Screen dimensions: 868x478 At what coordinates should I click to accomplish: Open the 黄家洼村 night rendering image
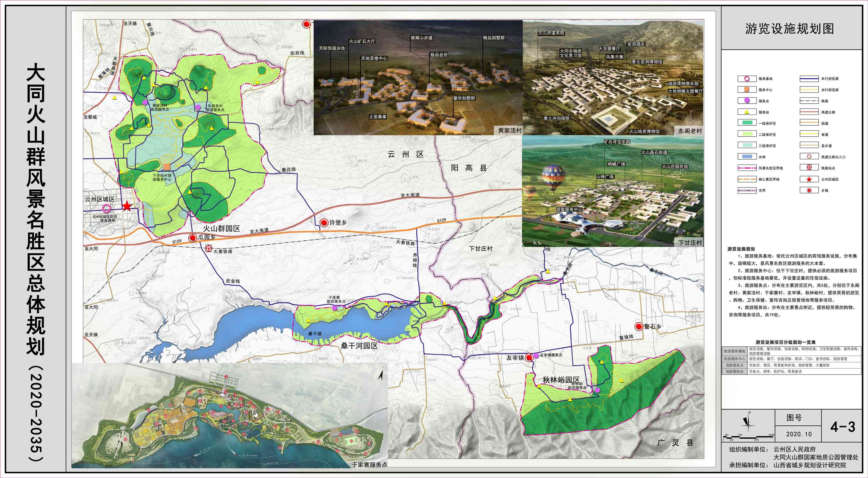418,78
